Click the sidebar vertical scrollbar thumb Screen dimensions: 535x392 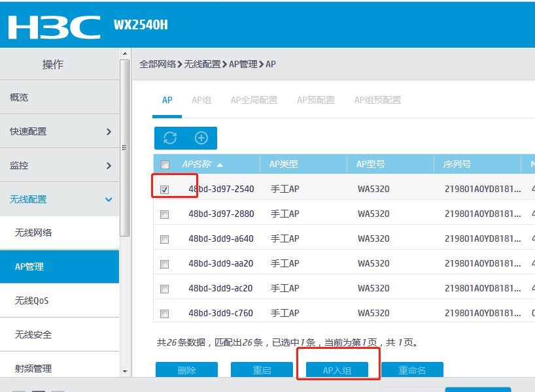coord(125,148)
